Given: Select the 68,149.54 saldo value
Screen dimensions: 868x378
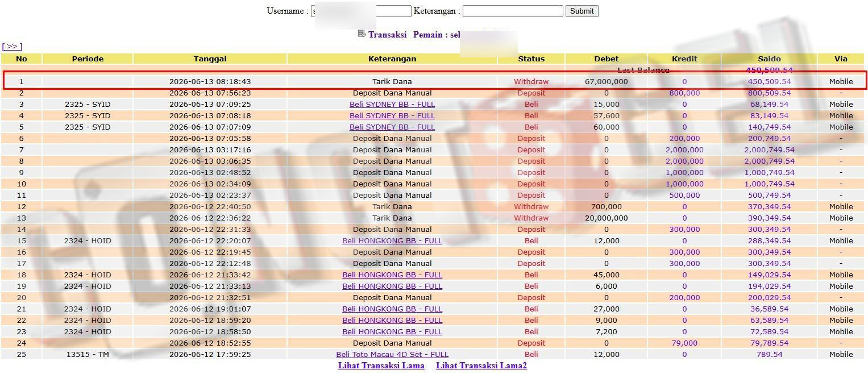Looking at the screenshot, I should pos(769,105).
